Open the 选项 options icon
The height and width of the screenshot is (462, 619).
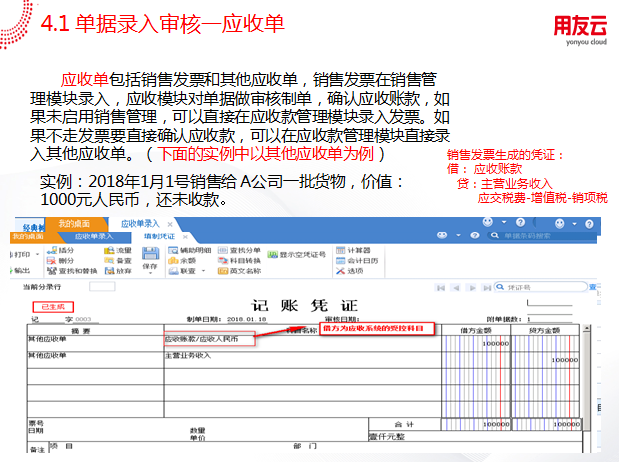click(340, 271)
